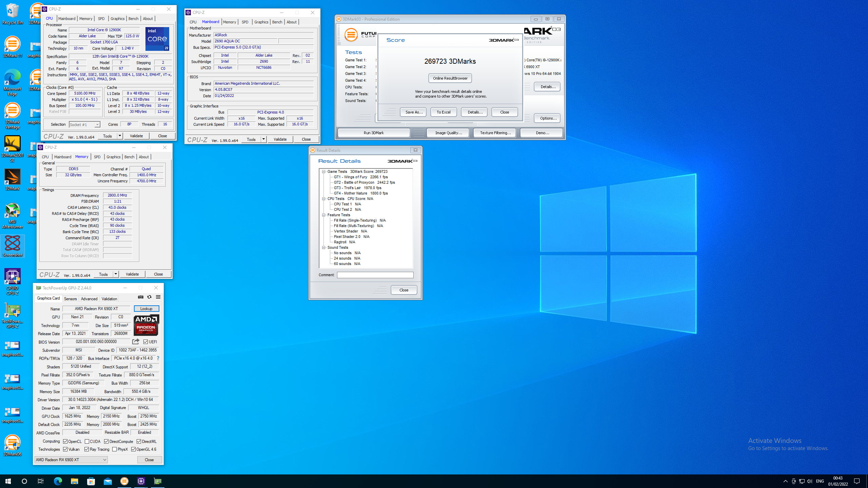Viewport: 868px width, 488px height.
Task: Open Windows Start menu
Action: click(8, 481)
